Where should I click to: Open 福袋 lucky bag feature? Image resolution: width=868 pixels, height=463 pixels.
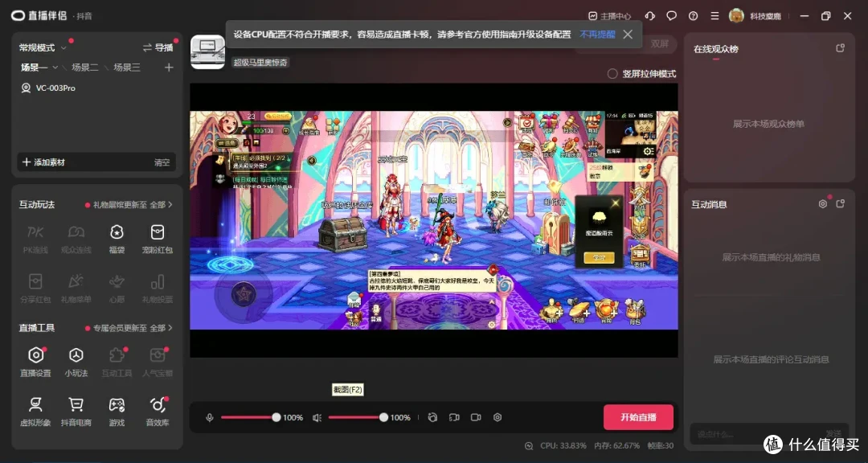(x=117, y=240)
